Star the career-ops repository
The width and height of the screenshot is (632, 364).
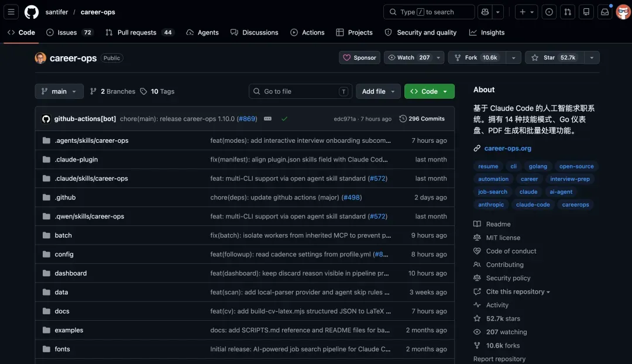click(555, 58)
